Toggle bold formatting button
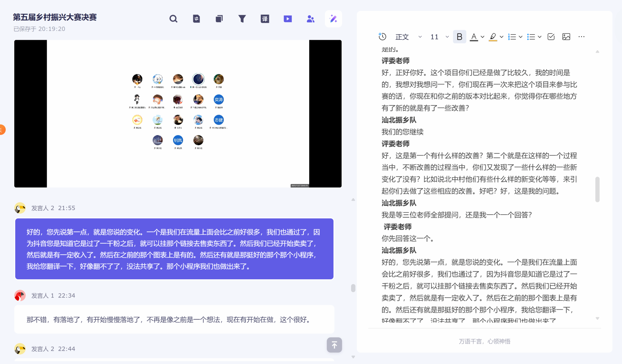The height and width of the screenshot is (364, 622). (x=459, y=37)
